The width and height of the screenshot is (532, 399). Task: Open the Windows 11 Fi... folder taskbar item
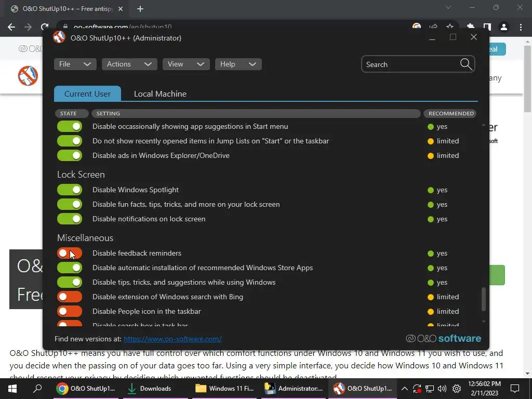[x=224, y=389]
